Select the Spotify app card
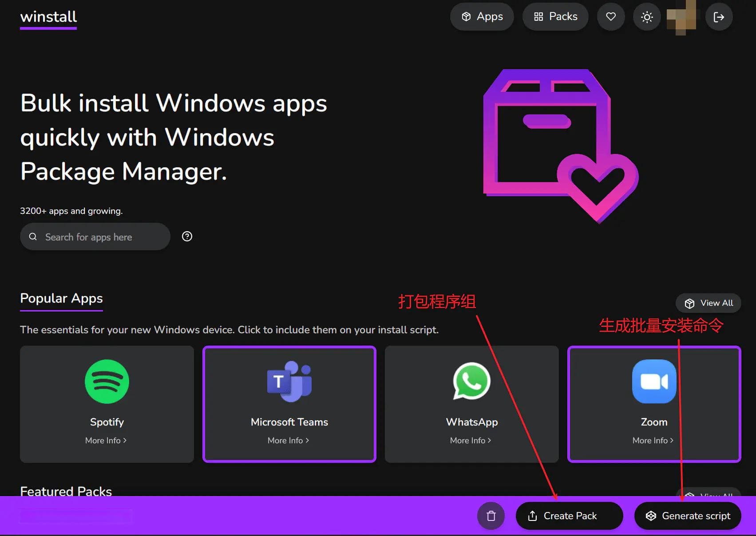This screenshot has height=536, width=756. tap(107, 404)
